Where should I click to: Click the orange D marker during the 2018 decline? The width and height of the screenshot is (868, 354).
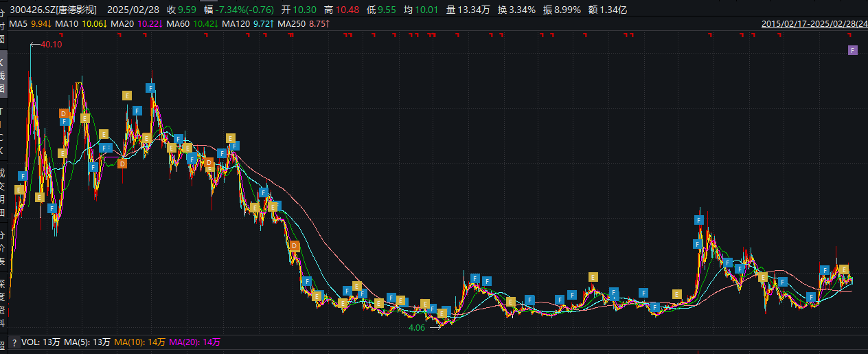click(295, 246)
